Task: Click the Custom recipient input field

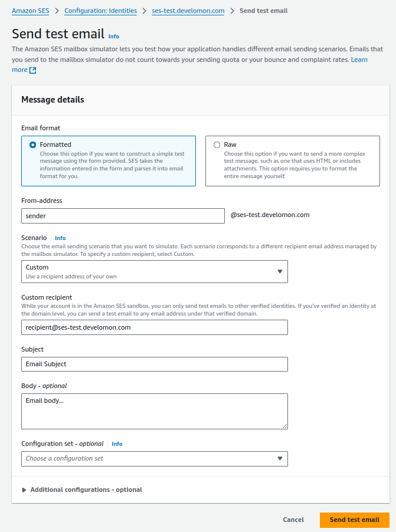Action: [x=153, y=327]
